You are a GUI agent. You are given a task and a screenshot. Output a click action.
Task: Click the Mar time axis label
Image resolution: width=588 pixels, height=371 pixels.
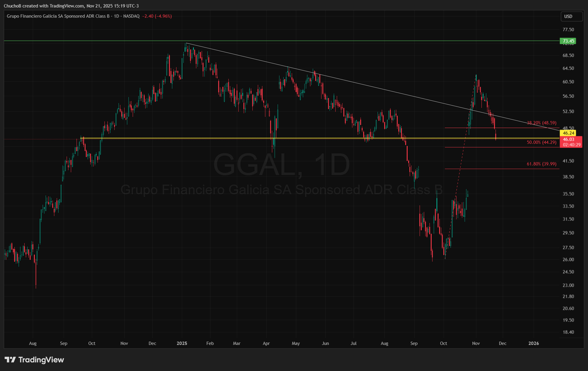click(237, 344)
